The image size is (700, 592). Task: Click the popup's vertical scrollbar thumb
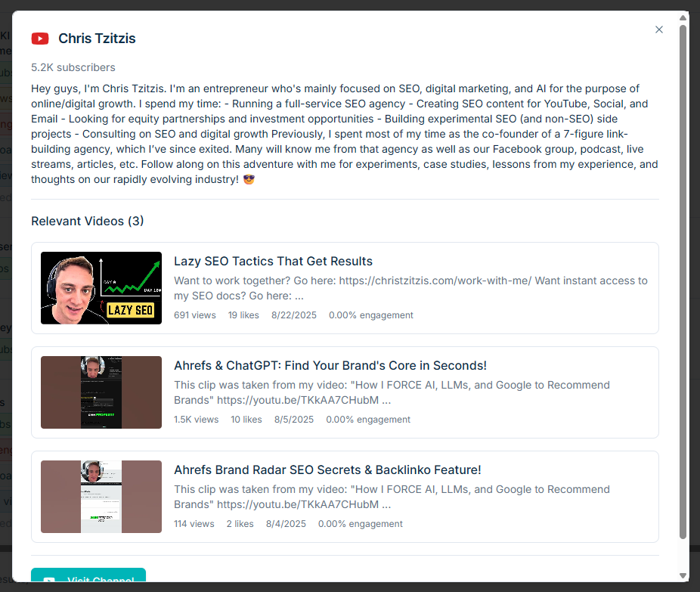[683, 280]
